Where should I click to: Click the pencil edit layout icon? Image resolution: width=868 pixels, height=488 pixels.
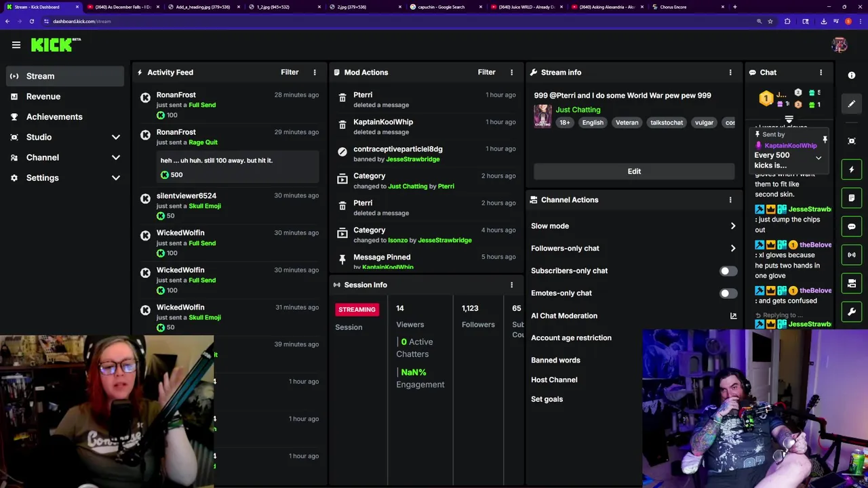(852, 104)
